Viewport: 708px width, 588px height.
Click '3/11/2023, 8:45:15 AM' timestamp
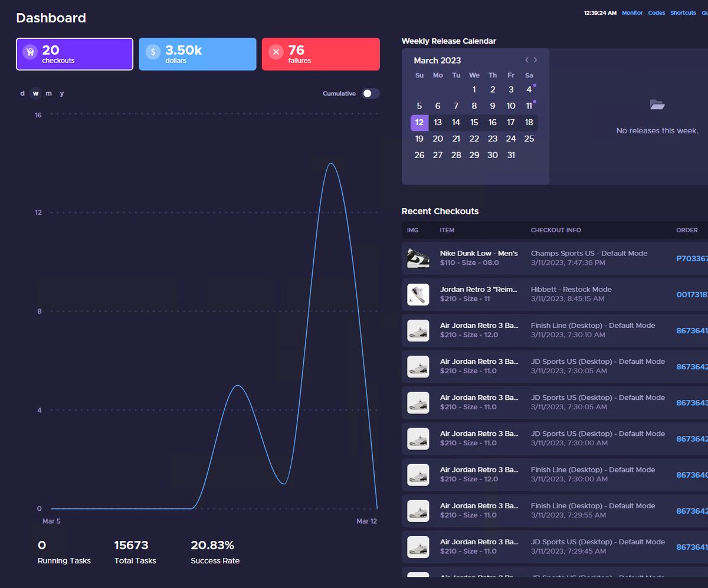[568, 299]
